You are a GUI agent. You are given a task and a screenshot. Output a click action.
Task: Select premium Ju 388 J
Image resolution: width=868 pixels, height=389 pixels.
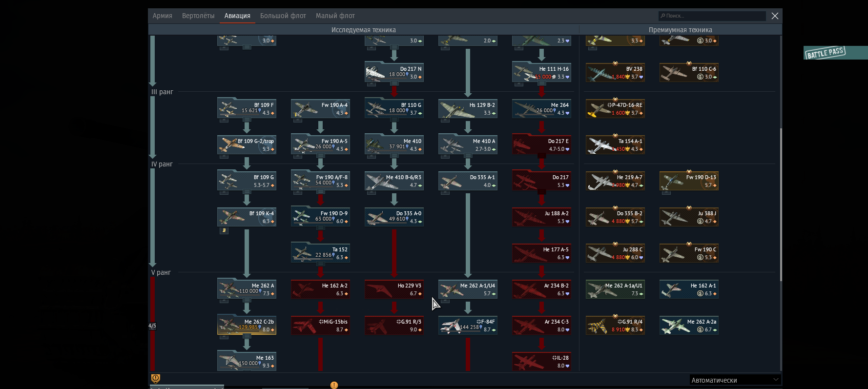pos(689,217)
